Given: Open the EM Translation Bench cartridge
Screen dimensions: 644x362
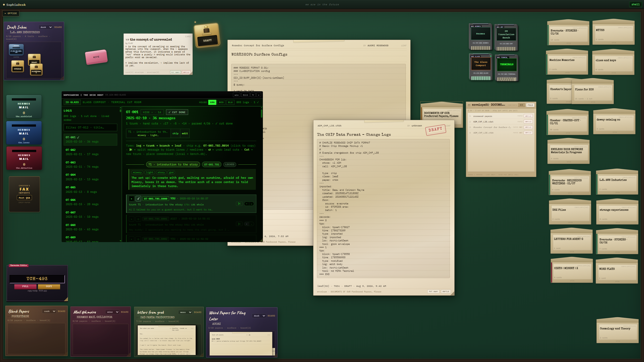Looking at the screenshot, I should [x=506, y=37].
